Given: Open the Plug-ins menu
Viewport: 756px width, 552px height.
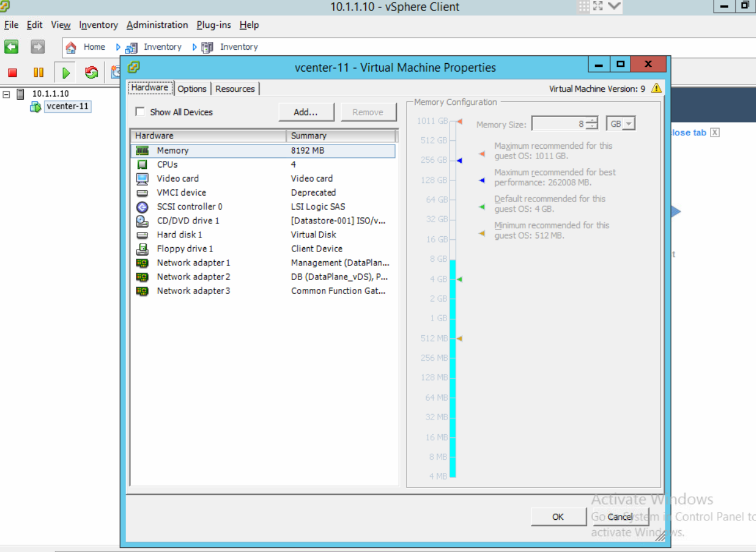Looking at the screenshot, I should (x=214, y=25).
